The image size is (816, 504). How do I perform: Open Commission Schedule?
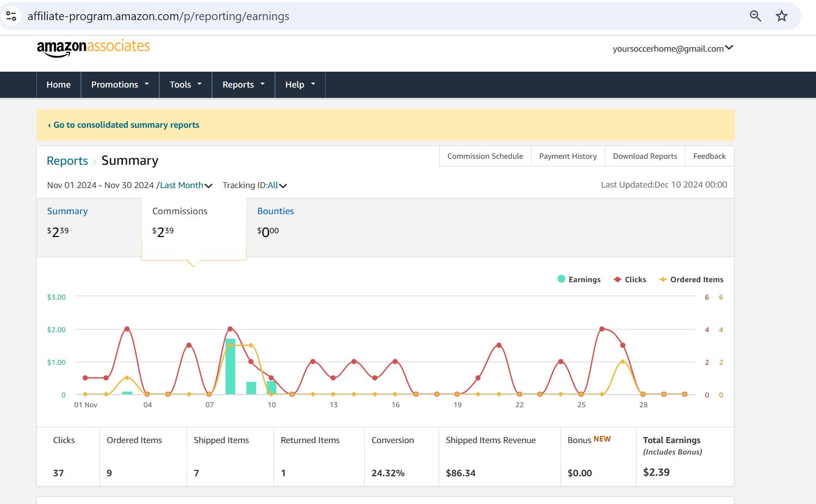[x=485, y=156]
